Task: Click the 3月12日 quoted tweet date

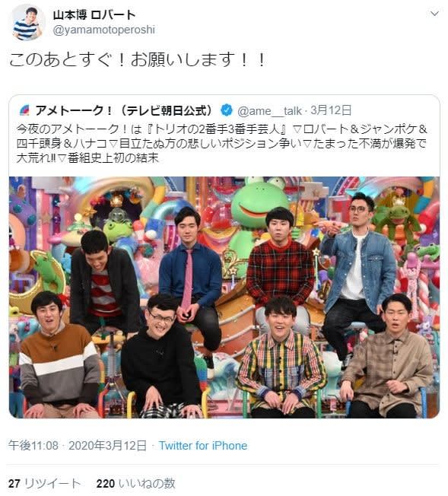Action: pyautogui.click(x=331, y=110)
